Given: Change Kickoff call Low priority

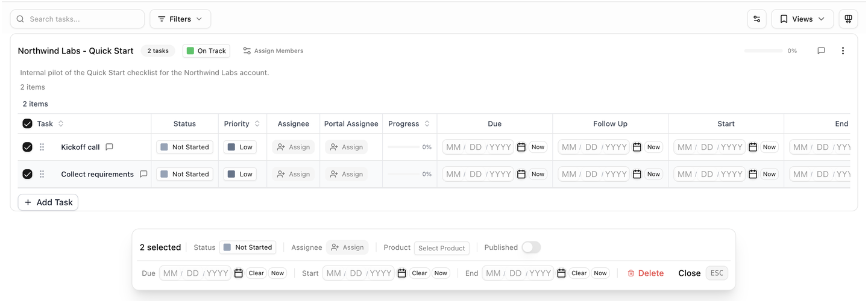Looking at the screenshot, I should 240,147.
